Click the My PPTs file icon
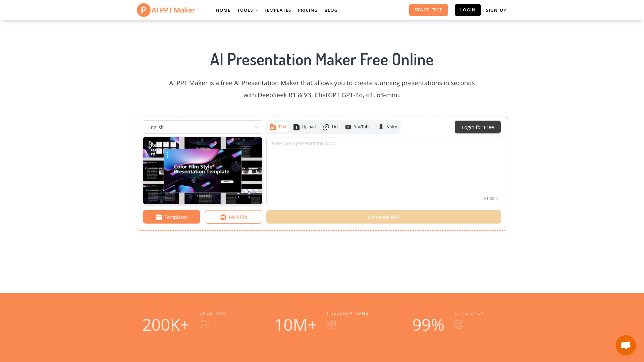The image size is (644, 362). tap(223, 217)
